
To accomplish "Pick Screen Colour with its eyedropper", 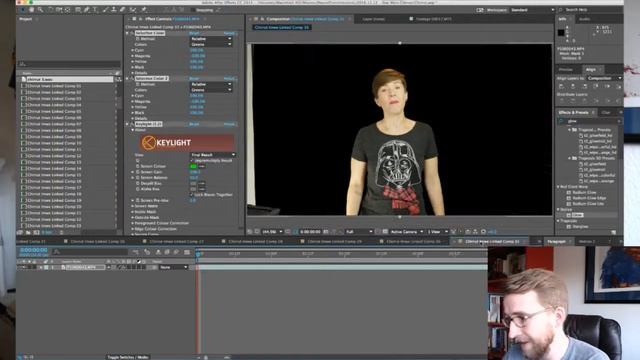I will coord(202,166).
